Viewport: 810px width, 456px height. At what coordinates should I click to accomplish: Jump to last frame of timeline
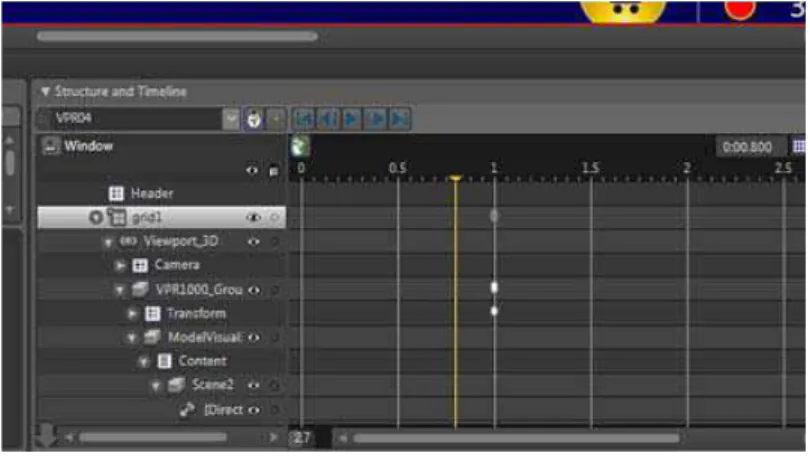[399, 119]
